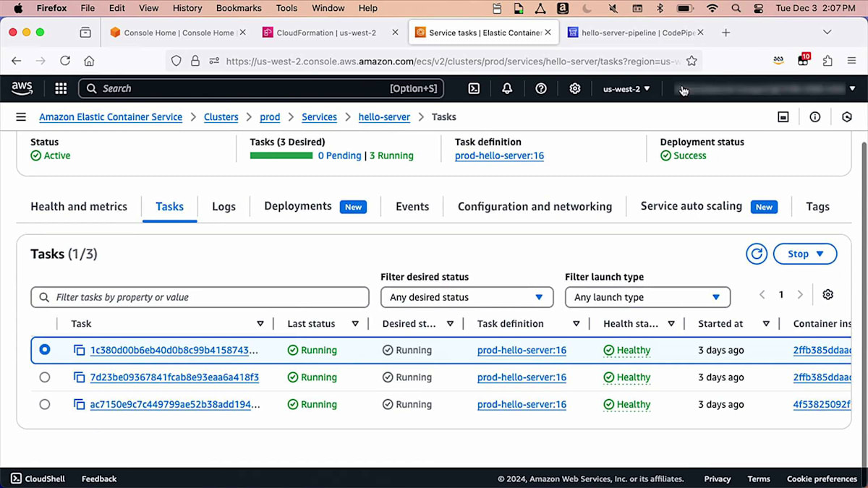Click Cookie preferences in footer
Screen dimensions: 868x488
coord(822,479)
